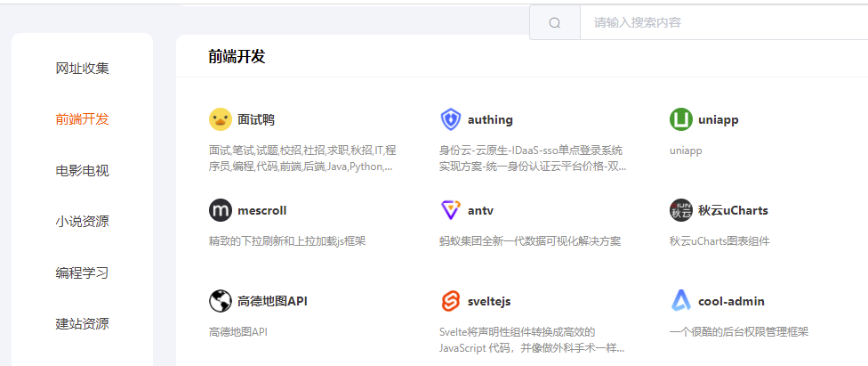The height and width of the screenshot is (366, 868).
Task: Open the sveltejs site link
Action: pos(489,302)
